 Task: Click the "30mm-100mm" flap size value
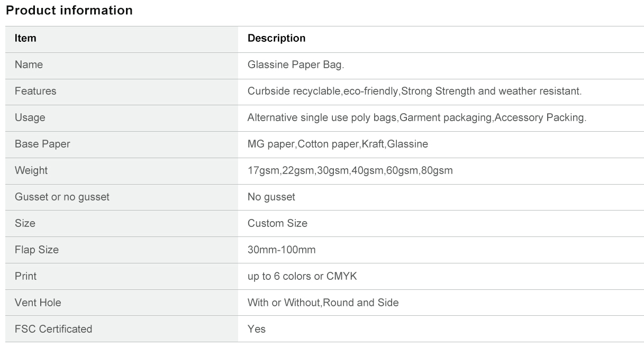click(282, 250)
